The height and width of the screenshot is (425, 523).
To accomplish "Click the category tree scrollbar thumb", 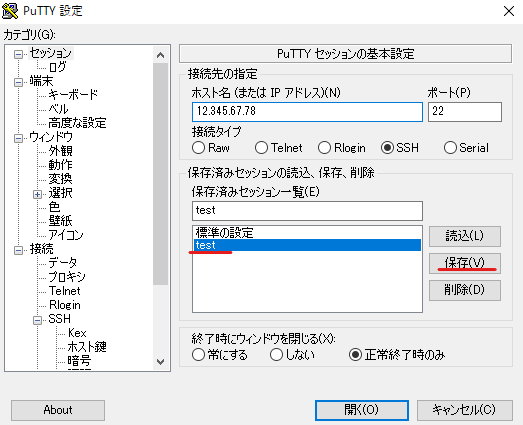I will coord(160,174).
